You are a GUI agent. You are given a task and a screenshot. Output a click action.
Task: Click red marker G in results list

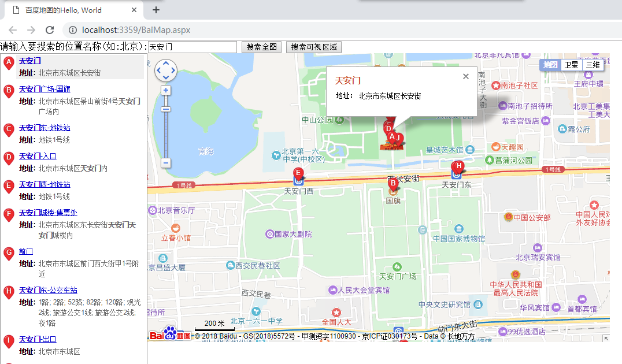point(8,254)
